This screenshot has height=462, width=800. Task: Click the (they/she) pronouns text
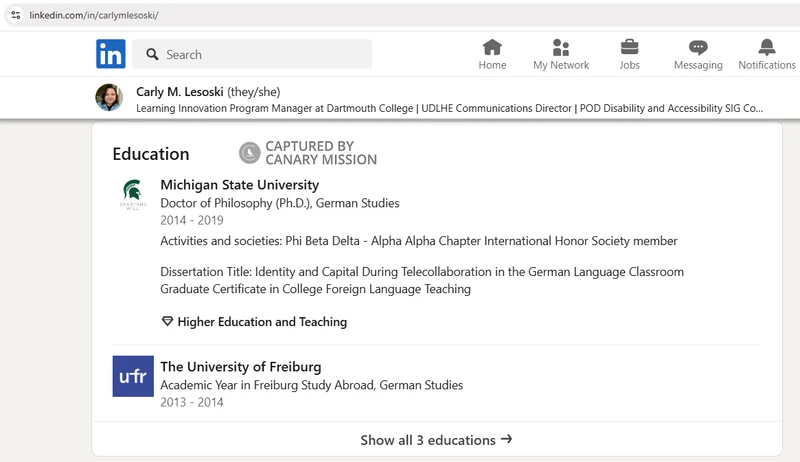click(254, 92)
